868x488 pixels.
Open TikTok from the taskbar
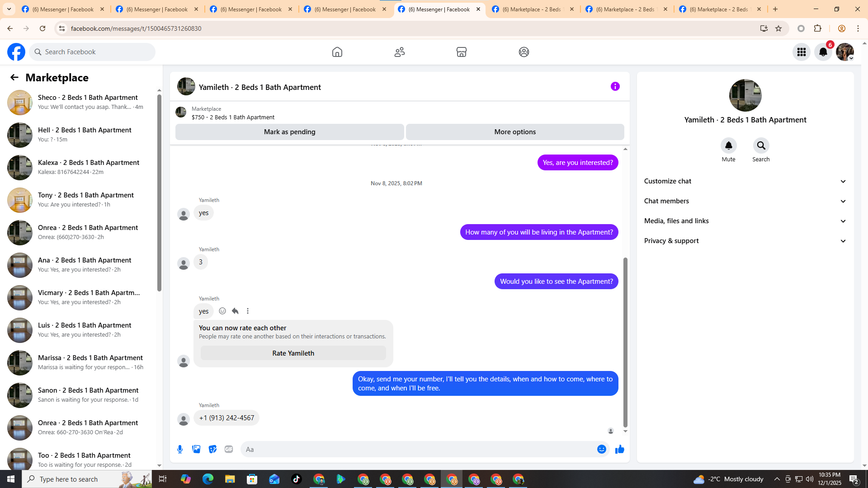coord(297,479)
